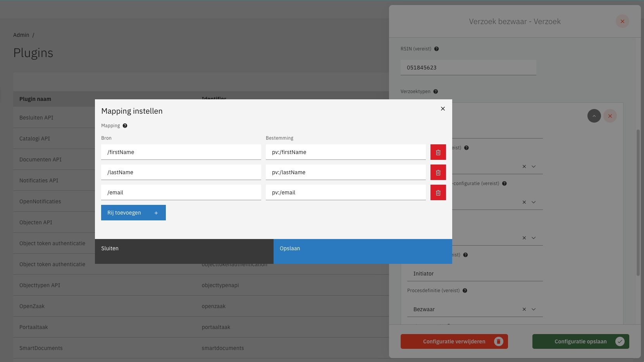Screen dimensions: 644x362
Task: Click Configuratie opslaan button
Action: (x=580, y=341)
